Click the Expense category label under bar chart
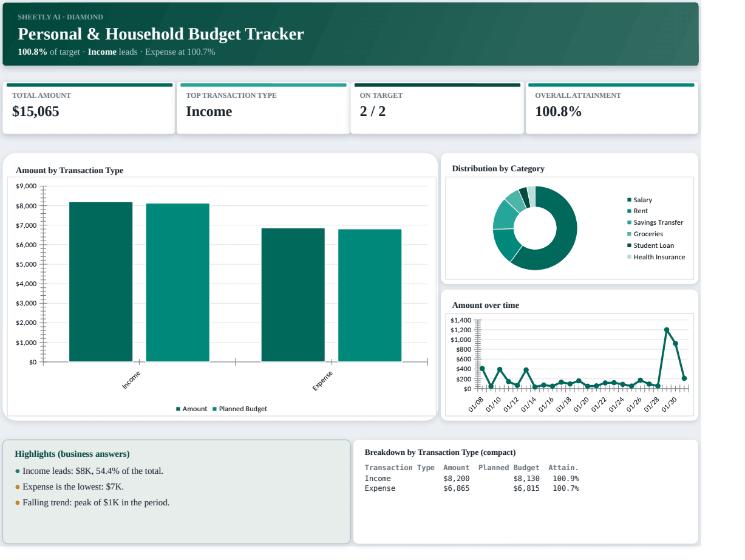The image size is (745, 560). click(322, 380)
